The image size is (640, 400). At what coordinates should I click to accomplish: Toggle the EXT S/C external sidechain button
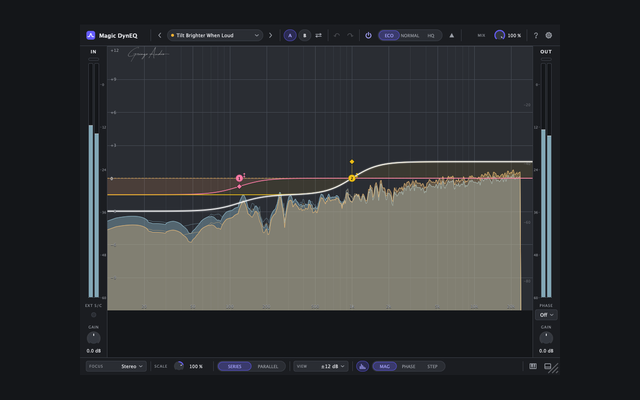[93, 315]
